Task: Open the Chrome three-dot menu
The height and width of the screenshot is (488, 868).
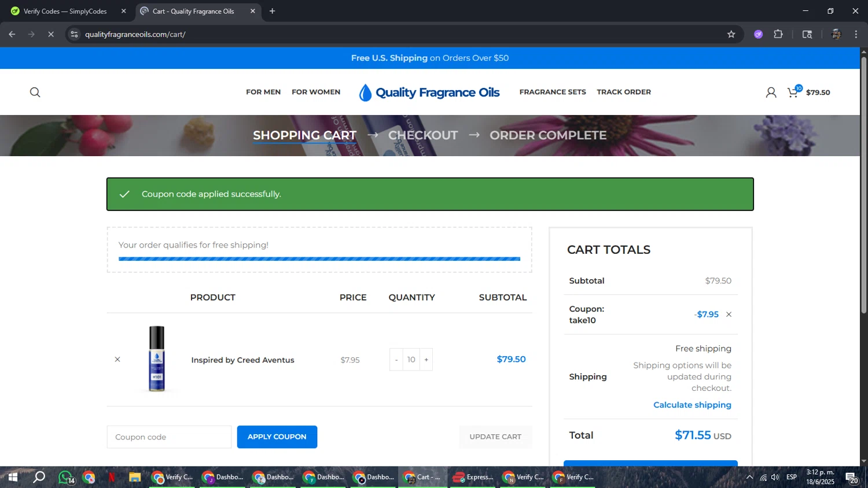Action: [856, 35]
